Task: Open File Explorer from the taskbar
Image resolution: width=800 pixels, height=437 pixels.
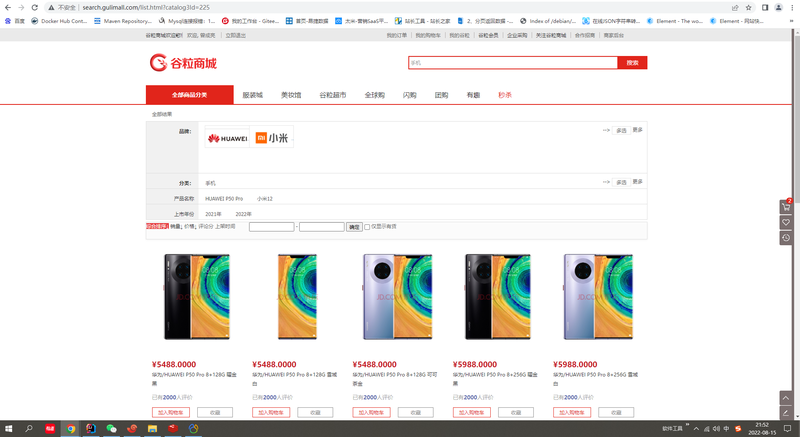Action: click(152, 429)
